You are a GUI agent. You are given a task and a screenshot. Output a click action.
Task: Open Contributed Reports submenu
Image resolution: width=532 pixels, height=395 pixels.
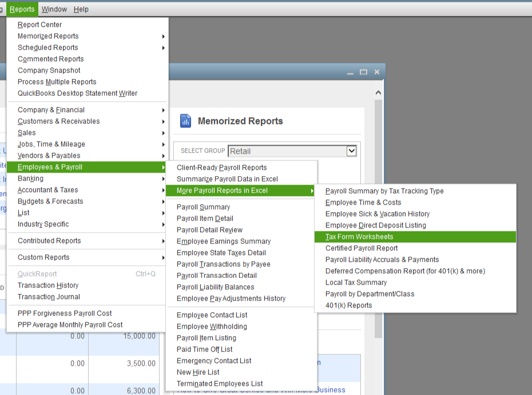87,241
